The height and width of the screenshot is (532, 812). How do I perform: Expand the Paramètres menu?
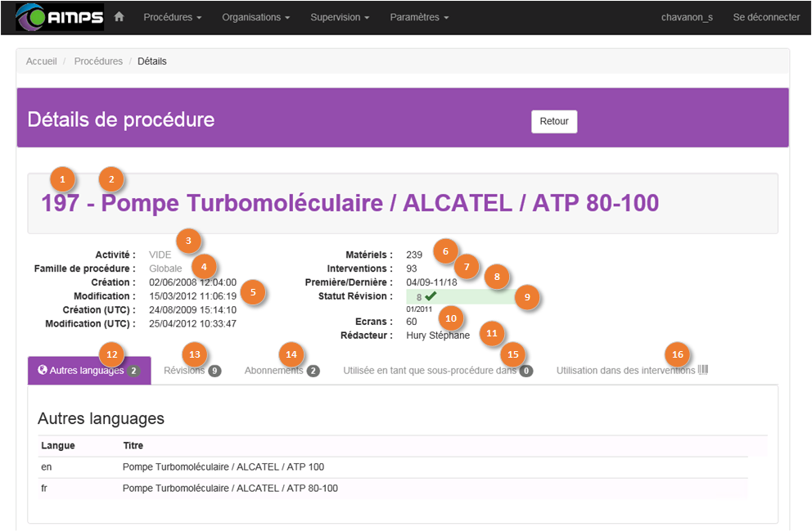pyautogui.click(x=419, y=17)
